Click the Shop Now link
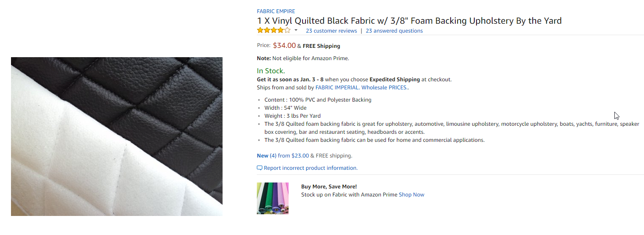The width and height of the screenshot is (644, 235). point(411,195)
